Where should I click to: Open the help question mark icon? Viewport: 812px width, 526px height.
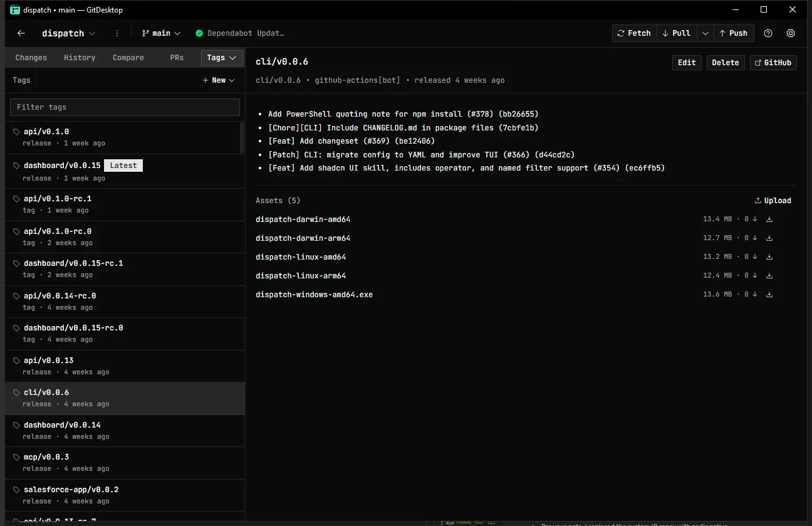click(x=768, y=33)
